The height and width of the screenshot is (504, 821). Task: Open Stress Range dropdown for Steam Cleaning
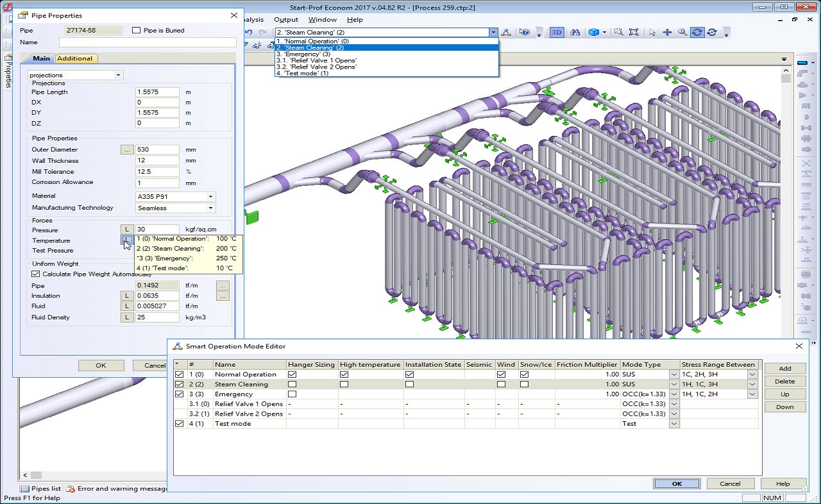[x=752, y=384]
